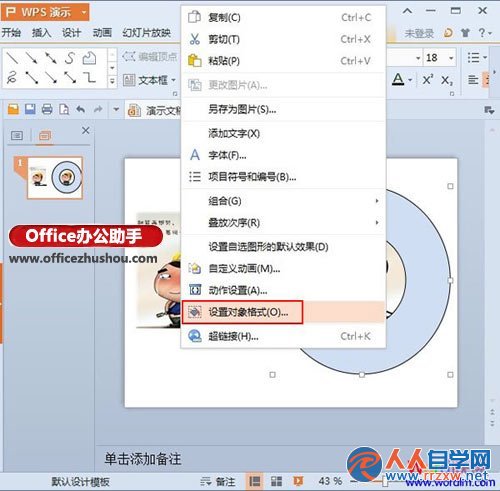Switch to outline view tab in panel
Viewport: 500px width, 491px height.
pos(17,135)
